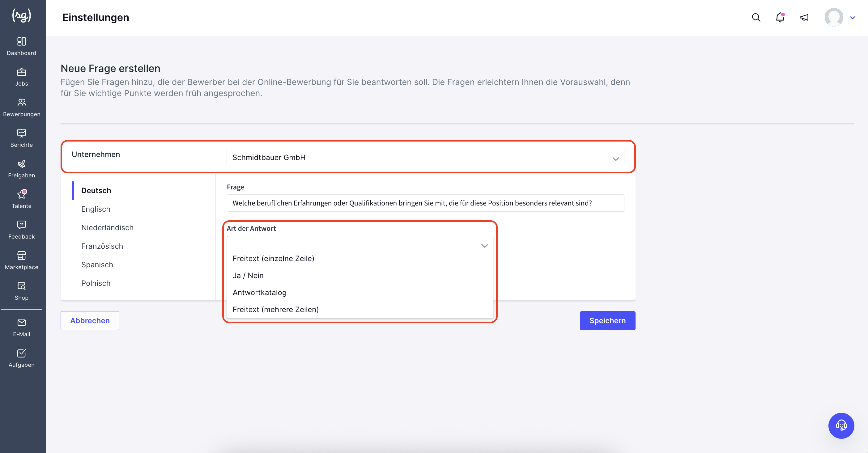868x453 pixels.
Task: Expand the user avatar menu chevron
Action: (853, 18)
